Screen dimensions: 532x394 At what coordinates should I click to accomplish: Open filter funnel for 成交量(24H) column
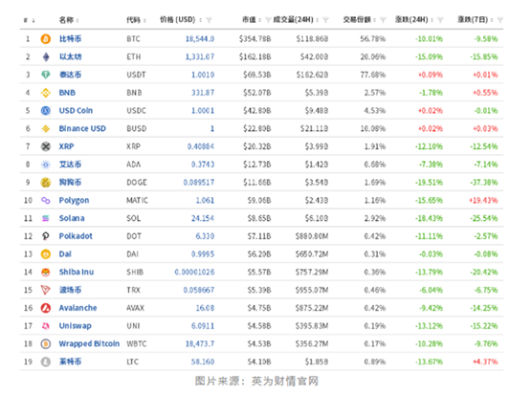325,20
